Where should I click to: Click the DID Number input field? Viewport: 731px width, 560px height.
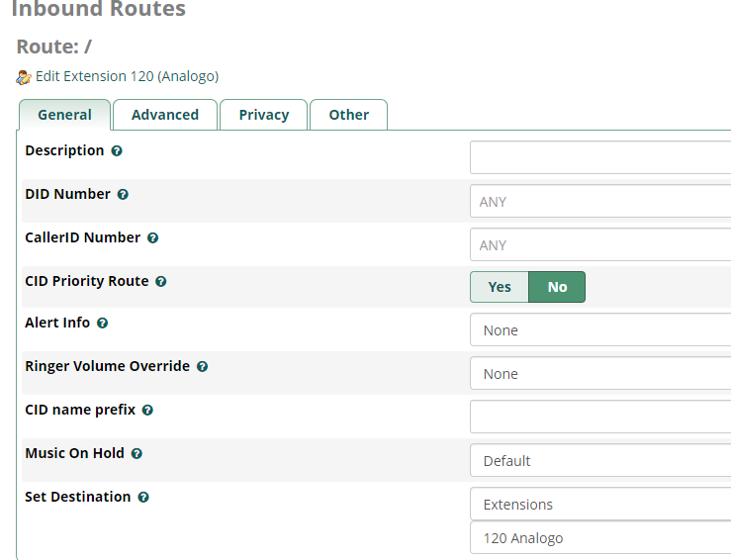pos(599,202)
